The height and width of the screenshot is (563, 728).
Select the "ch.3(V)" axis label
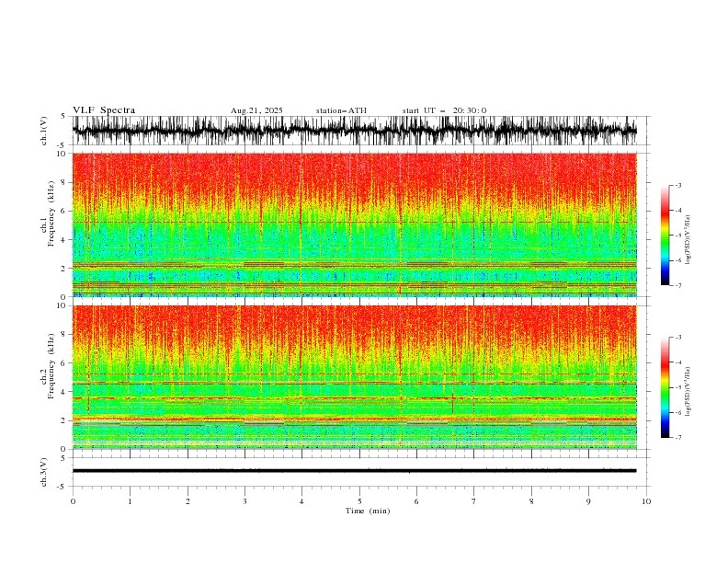click(x=44, y=472)
